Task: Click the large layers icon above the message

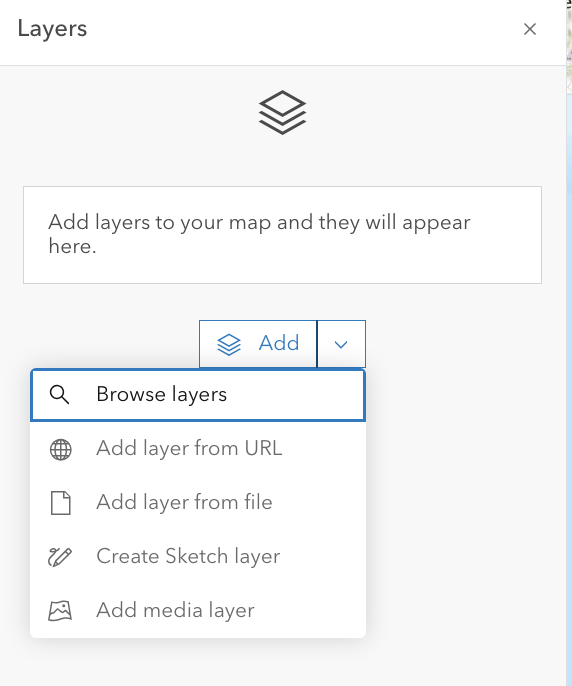Action: 282,112
